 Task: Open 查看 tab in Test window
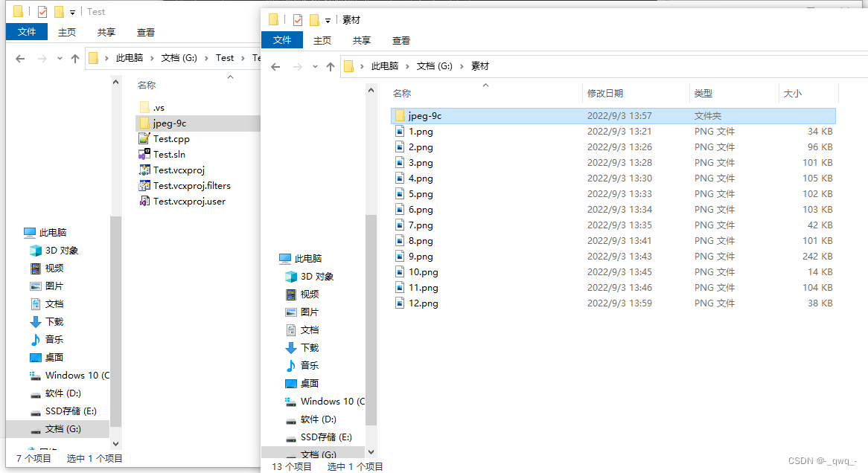[x=146, y=32]
